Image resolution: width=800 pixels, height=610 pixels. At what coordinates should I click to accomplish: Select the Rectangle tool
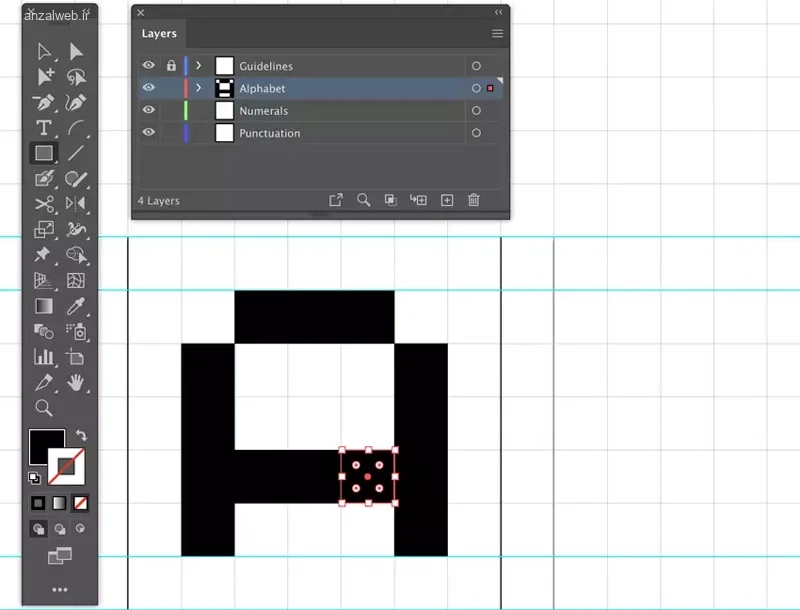[44, 153]
